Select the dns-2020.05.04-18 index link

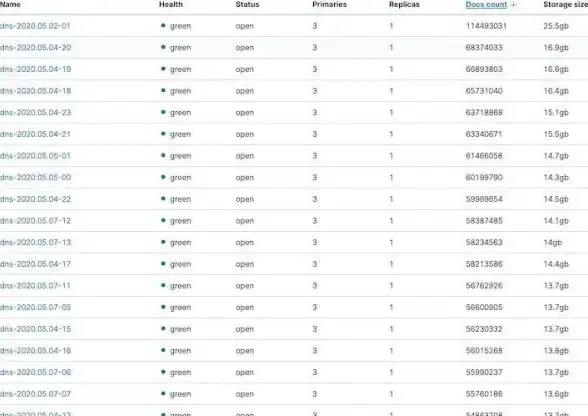click(36, 91)
